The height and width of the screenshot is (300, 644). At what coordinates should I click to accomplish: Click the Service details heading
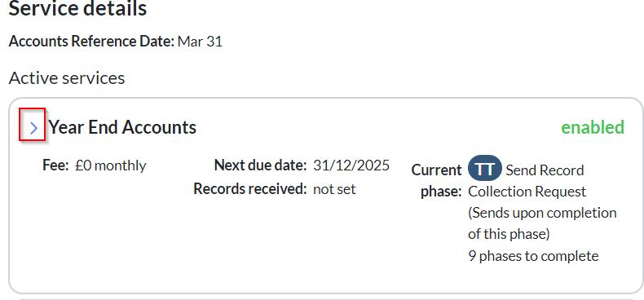pos(77,8)
